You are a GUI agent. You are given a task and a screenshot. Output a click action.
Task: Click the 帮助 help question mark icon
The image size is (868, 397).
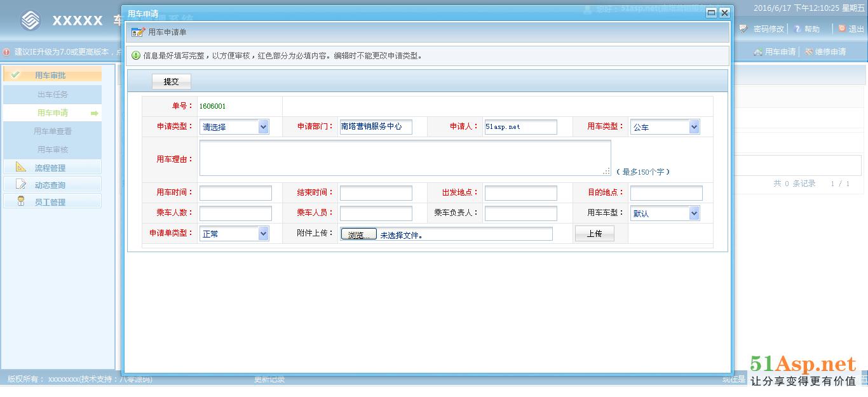click(x=797, y=29)
